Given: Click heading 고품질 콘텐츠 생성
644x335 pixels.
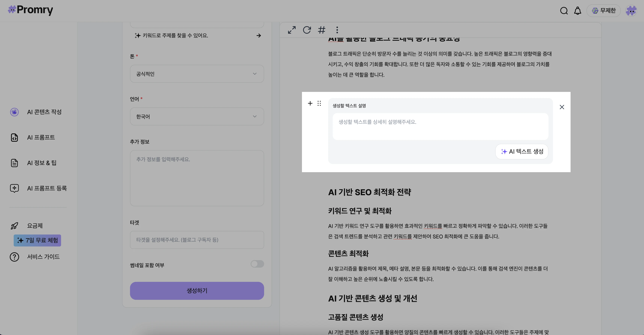Looking at the screenshot, I should [x=356, y=317].
